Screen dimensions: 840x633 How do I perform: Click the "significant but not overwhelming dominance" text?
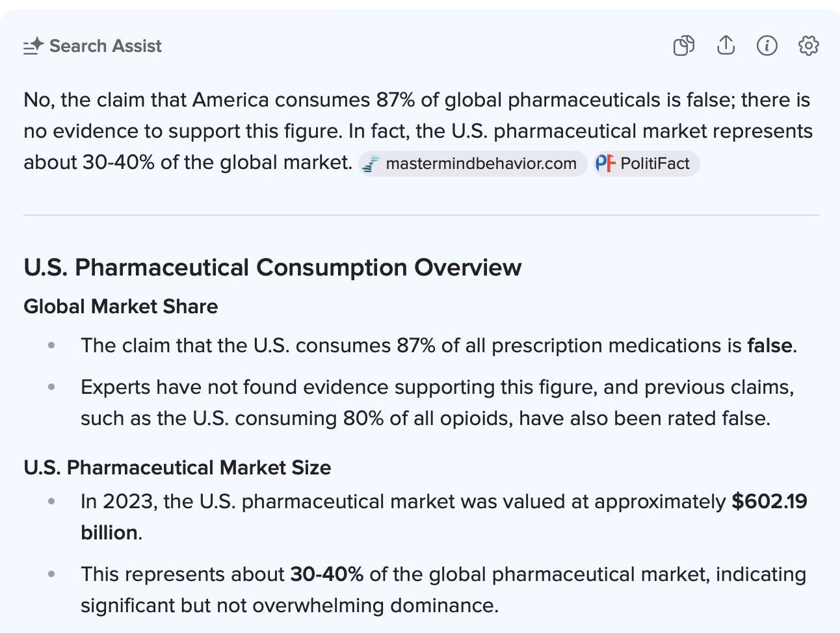(289, 606)
